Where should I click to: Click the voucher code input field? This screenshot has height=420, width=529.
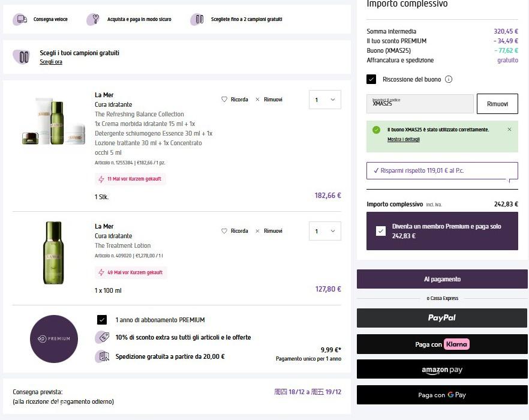420,104
